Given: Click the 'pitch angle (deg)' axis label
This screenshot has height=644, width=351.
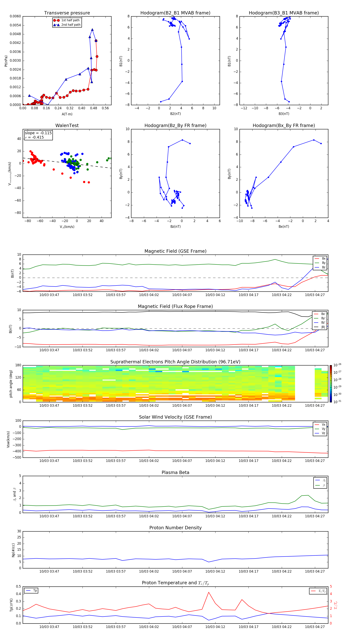Looking at the screenshot, I should coord(11,384).
